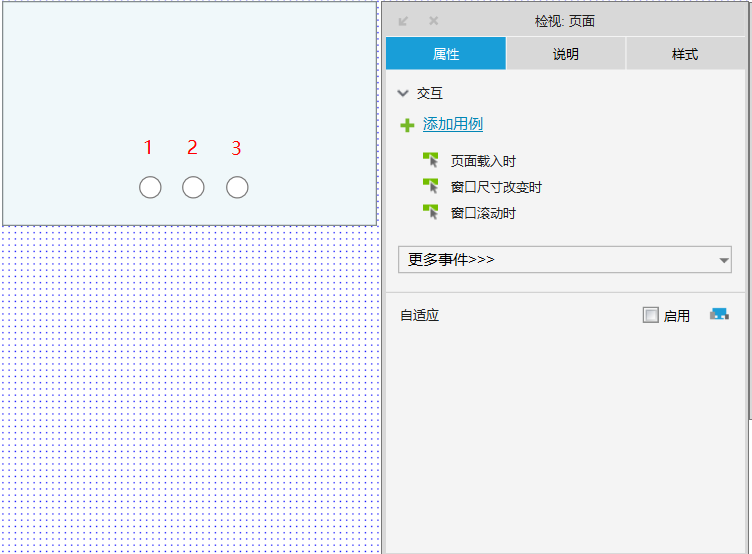The image size is (752, 554).
Task: Click the event icon beside 页面载入时
Action: tap(431, 160)
